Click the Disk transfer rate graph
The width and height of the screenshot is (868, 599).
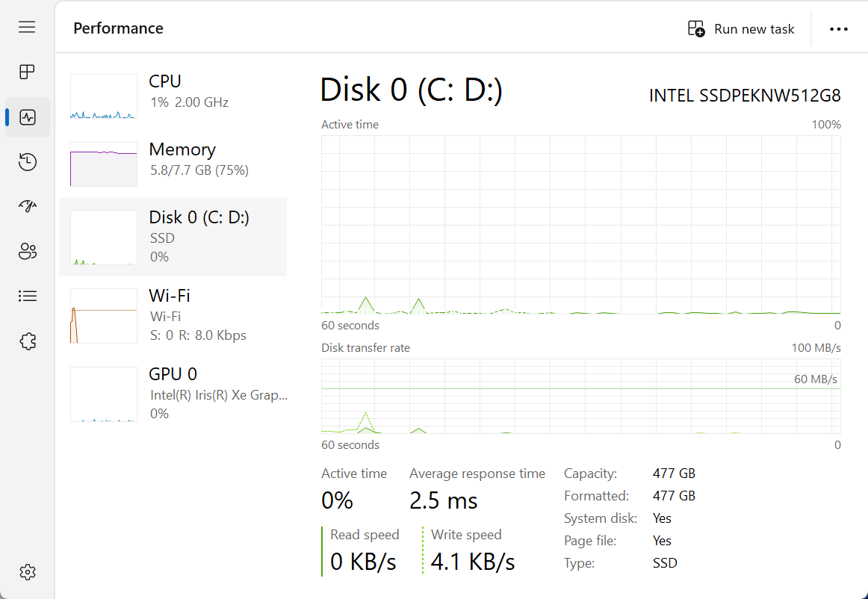[x=580, y=396]
